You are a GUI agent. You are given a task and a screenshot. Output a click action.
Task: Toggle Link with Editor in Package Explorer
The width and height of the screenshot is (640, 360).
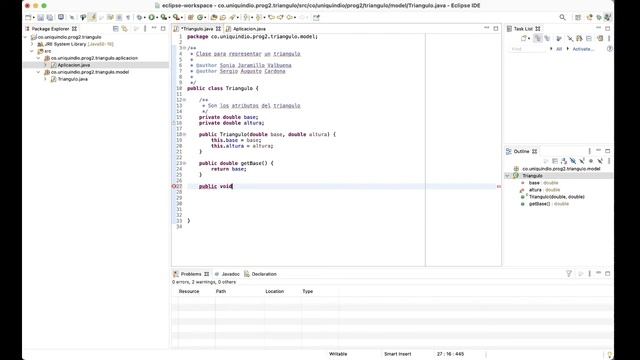click(124, 29)
